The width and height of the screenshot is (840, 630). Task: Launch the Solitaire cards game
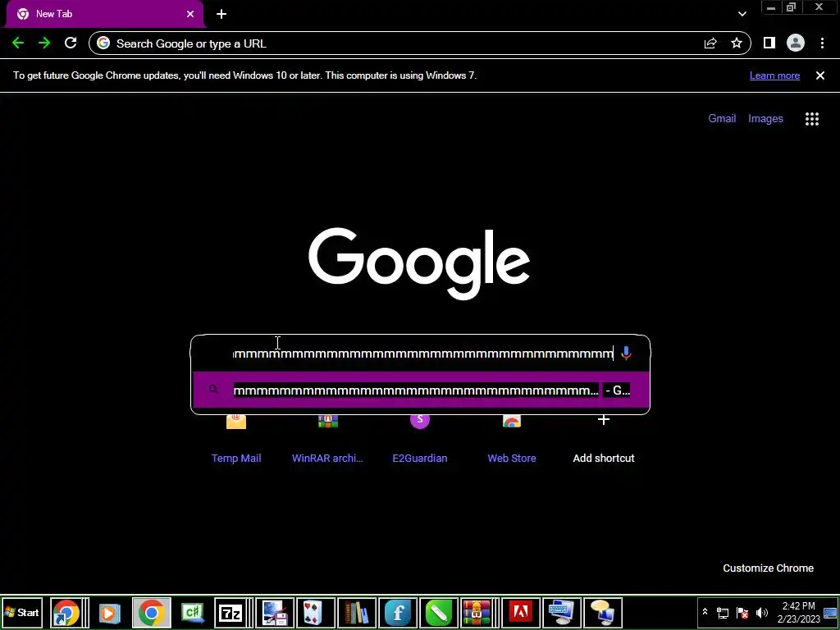point(316,613)
